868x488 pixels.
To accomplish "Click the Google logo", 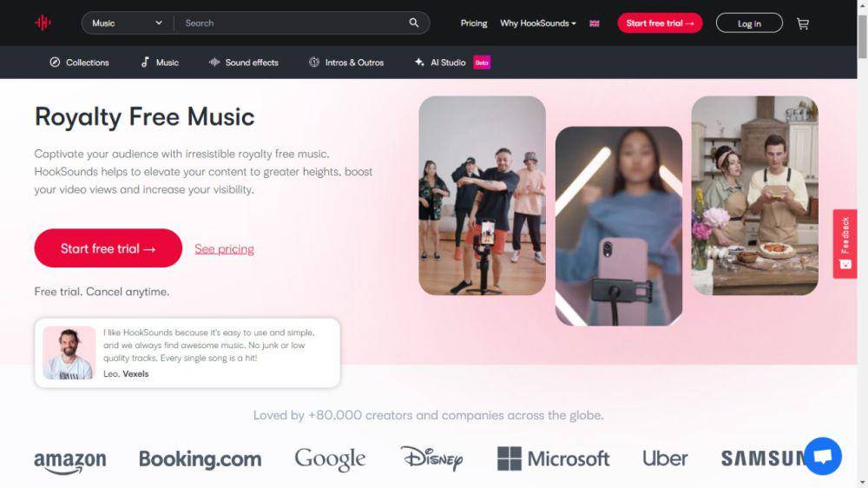I will coord(330,458).
